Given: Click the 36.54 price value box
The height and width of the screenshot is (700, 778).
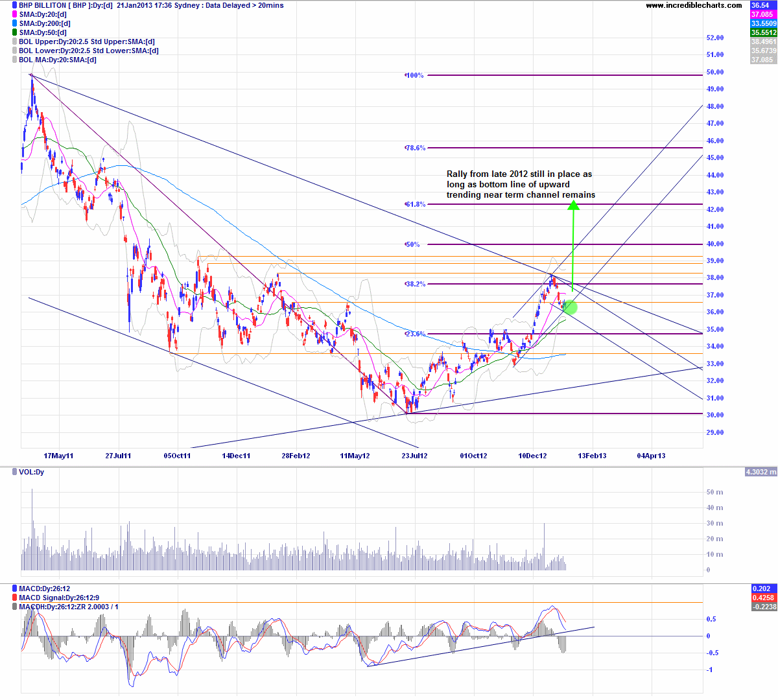Looking at the screenshot, I should coord(763,5).
